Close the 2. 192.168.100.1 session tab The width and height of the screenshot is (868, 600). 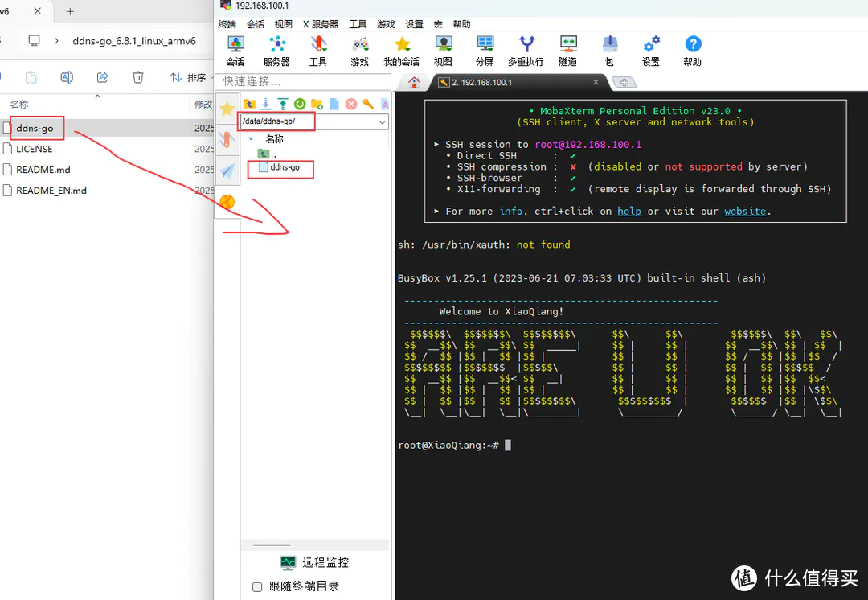(596, 82)
